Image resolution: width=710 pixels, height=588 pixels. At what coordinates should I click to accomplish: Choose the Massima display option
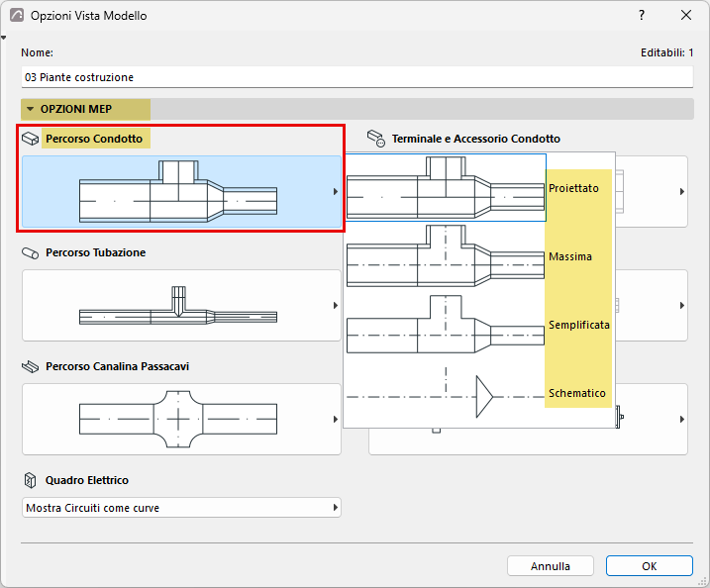click(x=478, y=256)
